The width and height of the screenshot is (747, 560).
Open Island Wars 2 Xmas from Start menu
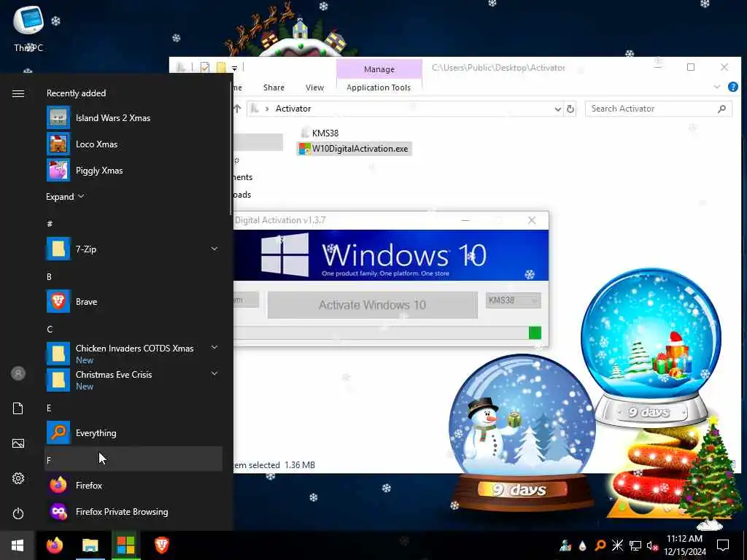[x=133, y=117]
